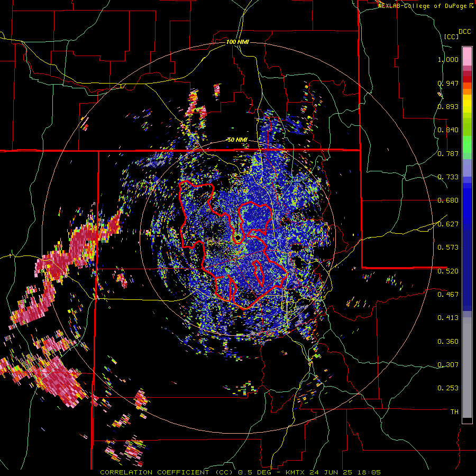Click the 0.467 scale value
This screenshot has height=476, width=476.
pyautogui.click(x=448, y=295)
